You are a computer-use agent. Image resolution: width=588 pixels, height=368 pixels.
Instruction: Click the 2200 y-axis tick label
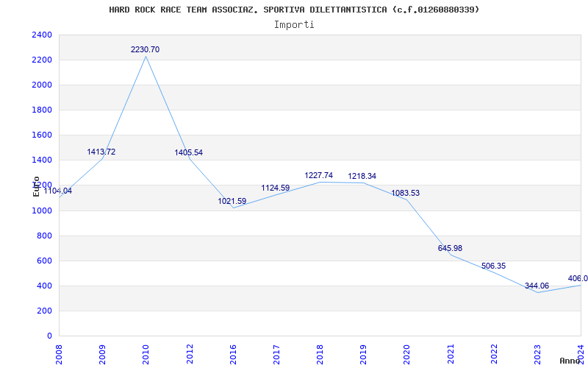(42, 60)
